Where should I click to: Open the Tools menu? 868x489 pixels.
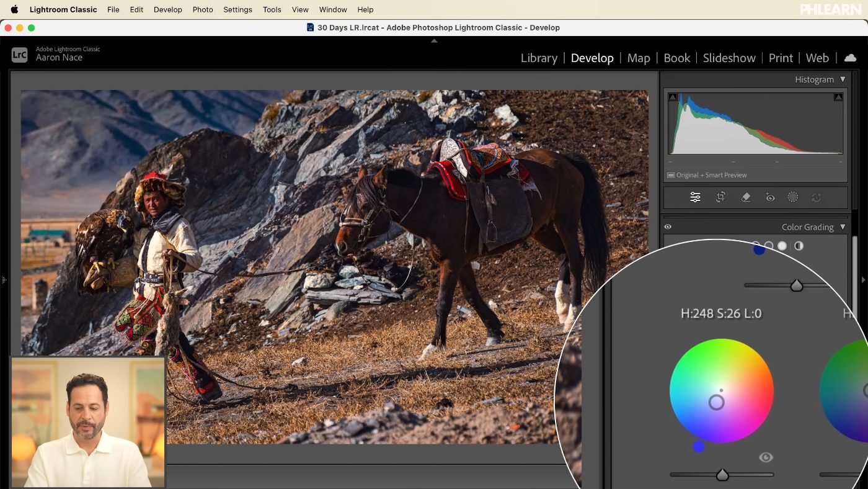click(x=272, y=9)
